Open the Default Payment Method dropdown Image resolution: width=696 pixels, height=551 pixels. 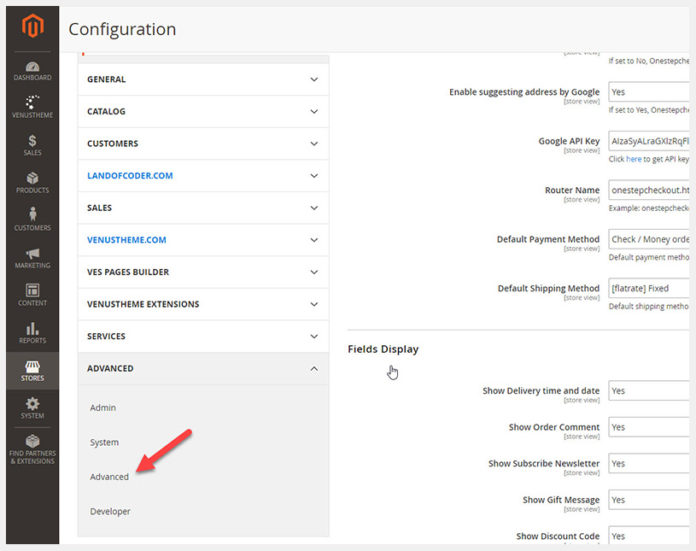tap(649, 239)
